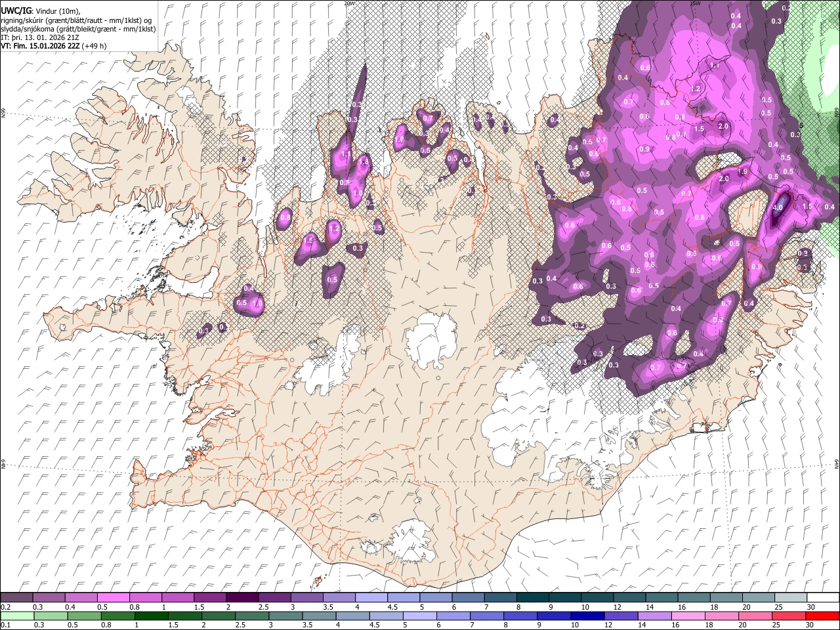Image resolution: width=840 pixels, height=630 pixels.
Task: Click the 15W longitude label at top
Action: click(695, 3)
